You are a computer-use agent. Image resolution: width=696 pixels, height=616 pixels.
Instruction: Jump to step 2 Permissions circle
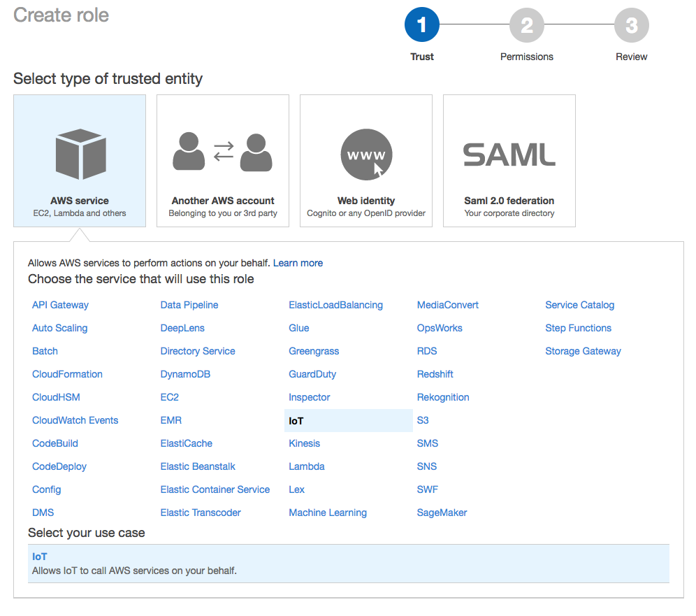pyautogui.click(x=526, y=25)
